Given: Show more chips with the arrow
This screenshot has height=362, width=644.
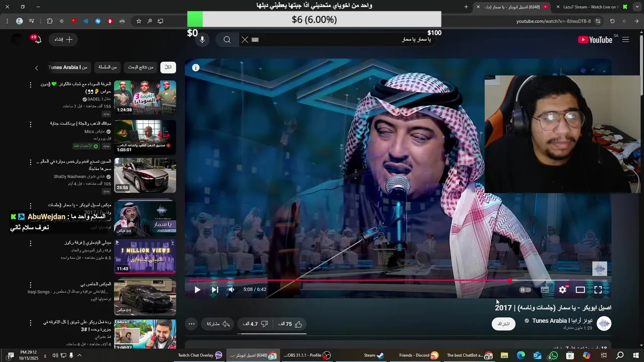Looking at the screenshot, I should click(36, 68).
